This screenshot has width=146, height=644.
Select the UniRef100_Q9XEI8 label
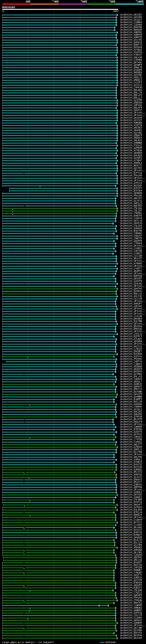131,223
